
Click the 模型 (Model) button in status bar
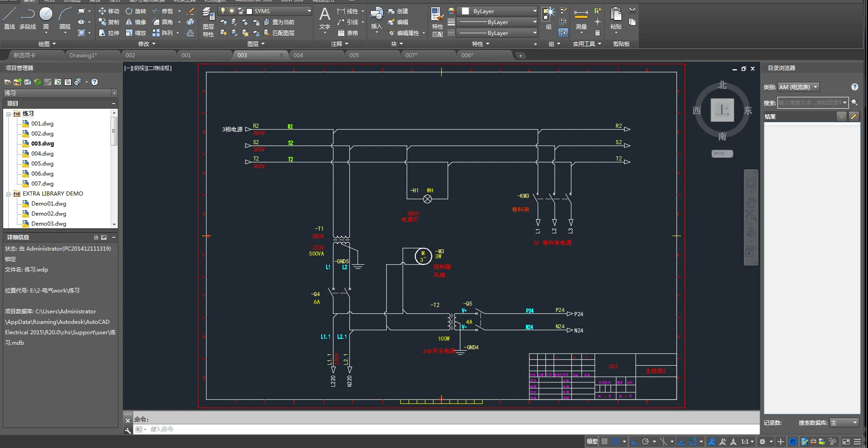(x=592, y=441)
